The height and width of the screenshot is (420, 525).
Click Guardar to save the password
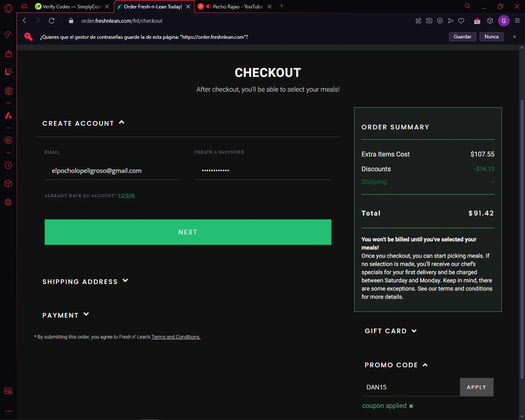pos(462,37)
